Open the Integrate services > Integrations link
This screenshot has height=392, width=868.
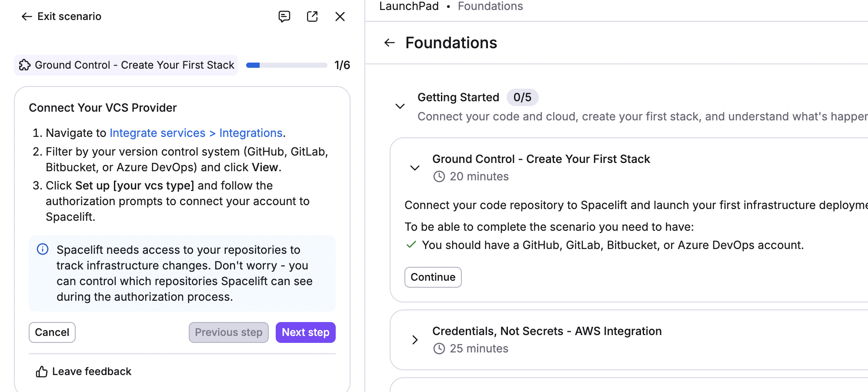[x=196, y=133]
